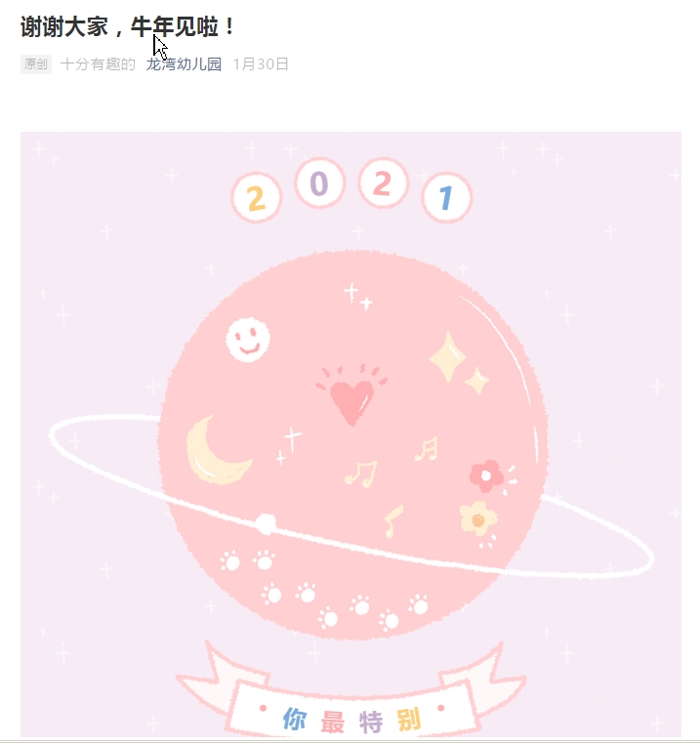
Task: Click the 1月30日 publish date
Action: tap(261, 64)
